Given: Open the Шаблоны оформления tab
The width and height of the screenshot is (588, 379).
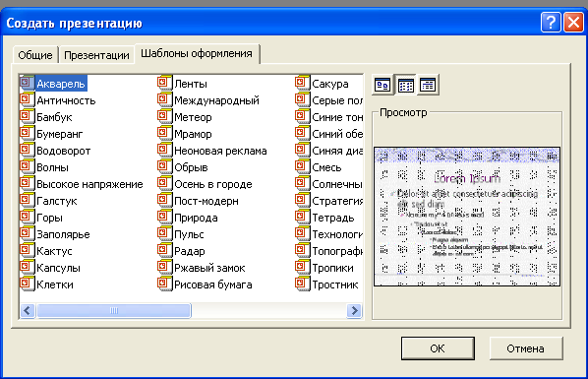Looking at the screenshot, I should coord(197,54).
